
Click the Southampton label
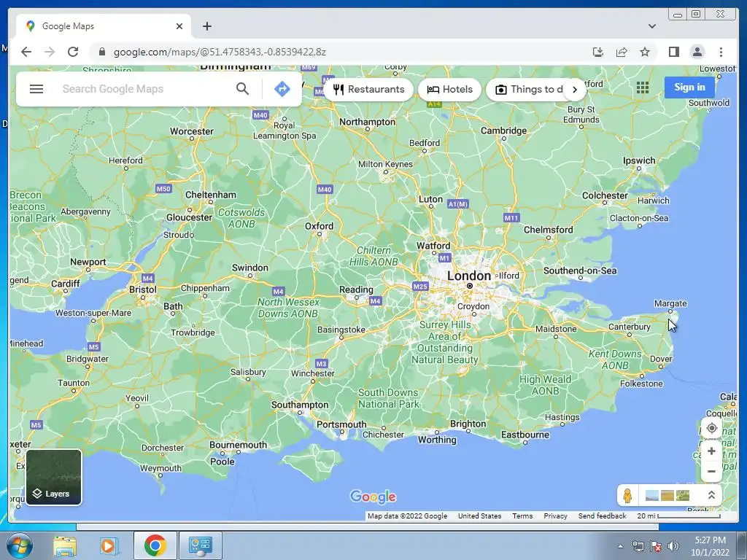click(x=300, y=405)
